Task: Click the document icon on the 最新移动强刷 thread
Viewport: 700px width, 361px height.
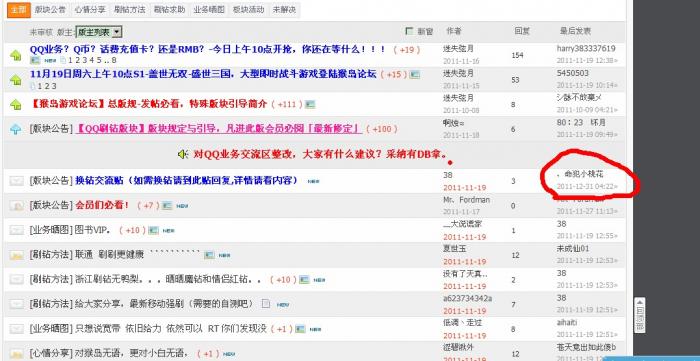Action: click(266, 304)
